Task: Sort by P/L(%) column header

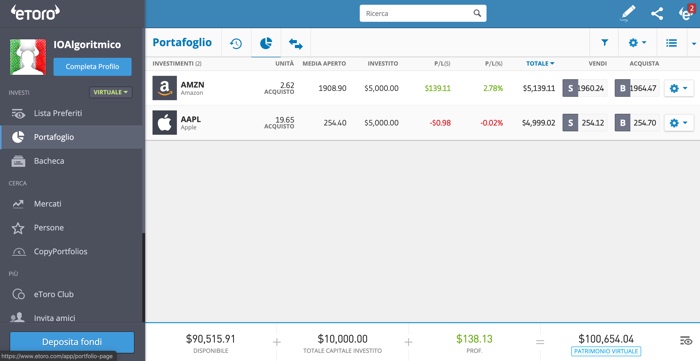Action: [494, 64]
